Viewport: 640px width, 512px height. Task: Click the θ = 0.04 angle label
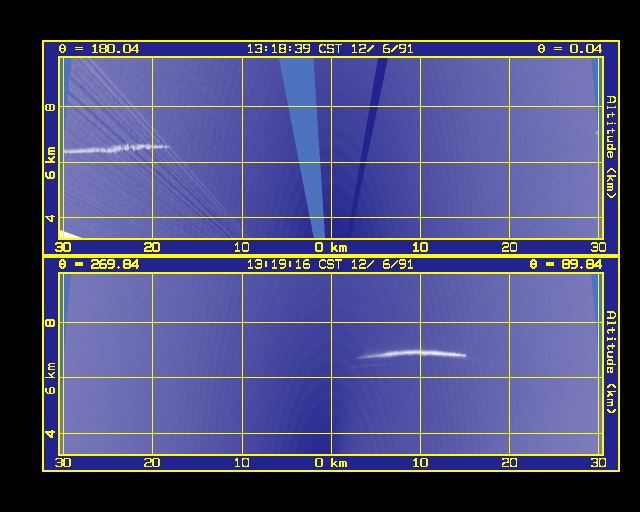(569, 49)
